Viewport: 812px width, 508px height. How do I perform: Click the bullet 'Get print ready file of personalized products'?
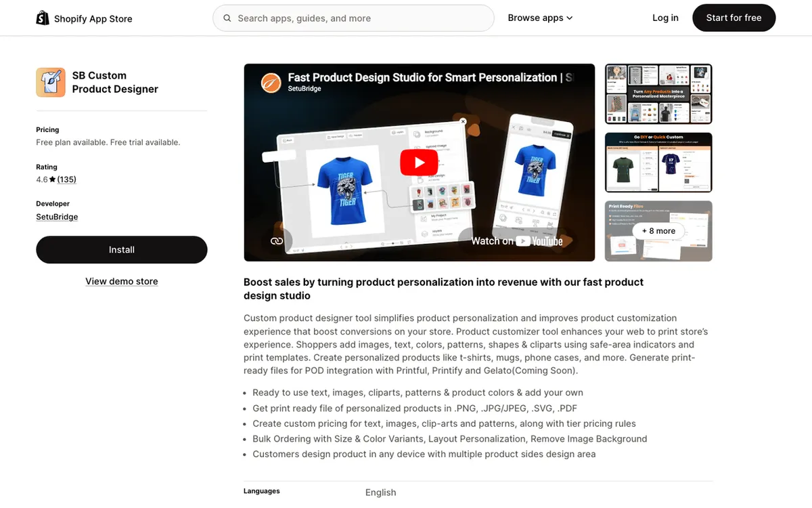tap(415, 408)
